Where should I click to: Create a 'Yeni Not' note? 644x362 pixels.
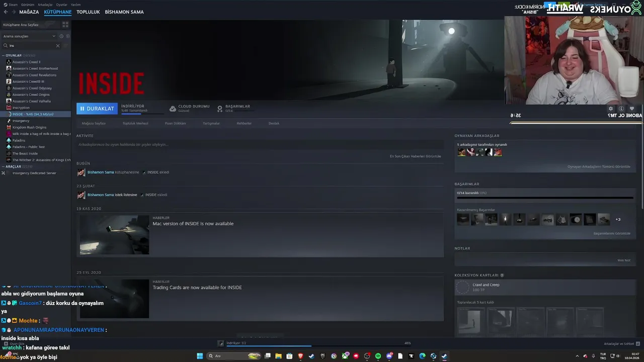point(624,260)
